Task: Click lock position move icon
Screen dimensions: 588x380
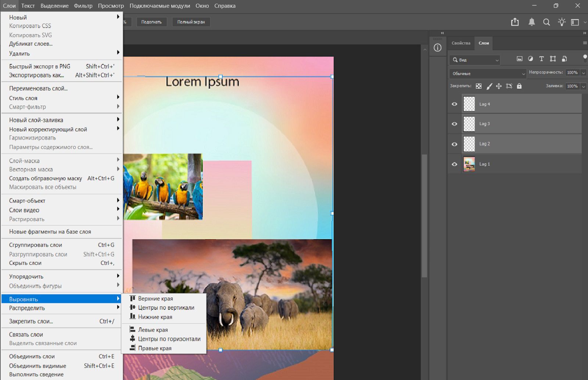Action: point(499,86)
